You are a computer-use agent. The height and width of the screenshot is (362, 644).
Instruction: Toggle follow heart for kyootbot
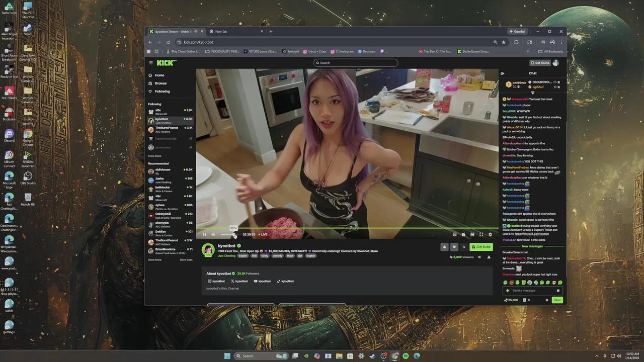coord(454,247)
